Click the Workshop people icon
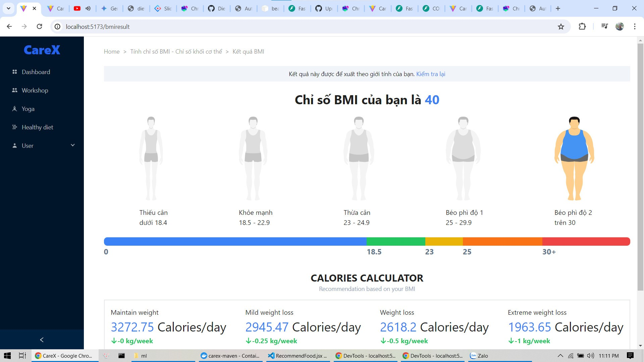Screen dimensions: 644x362 click(x=14, y=90)
